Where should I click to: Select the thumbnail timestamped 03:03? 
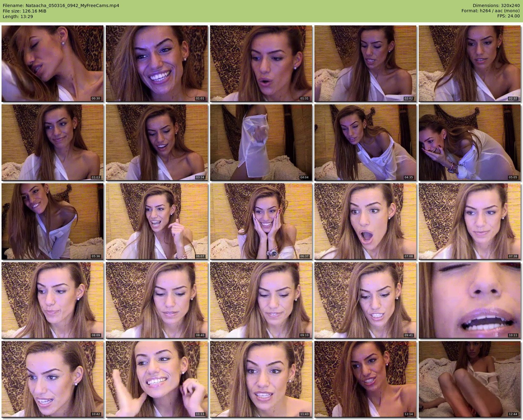[x=52, y=142]
